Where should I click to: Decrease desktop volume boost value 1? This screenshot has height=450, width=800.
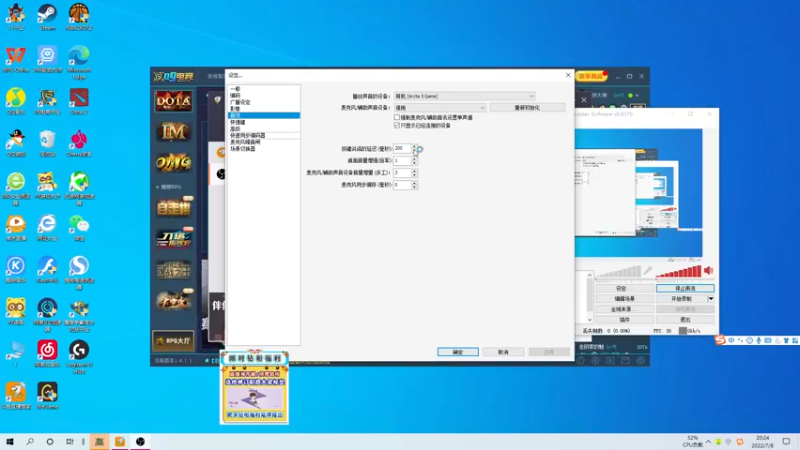click(x=414, y=163)
